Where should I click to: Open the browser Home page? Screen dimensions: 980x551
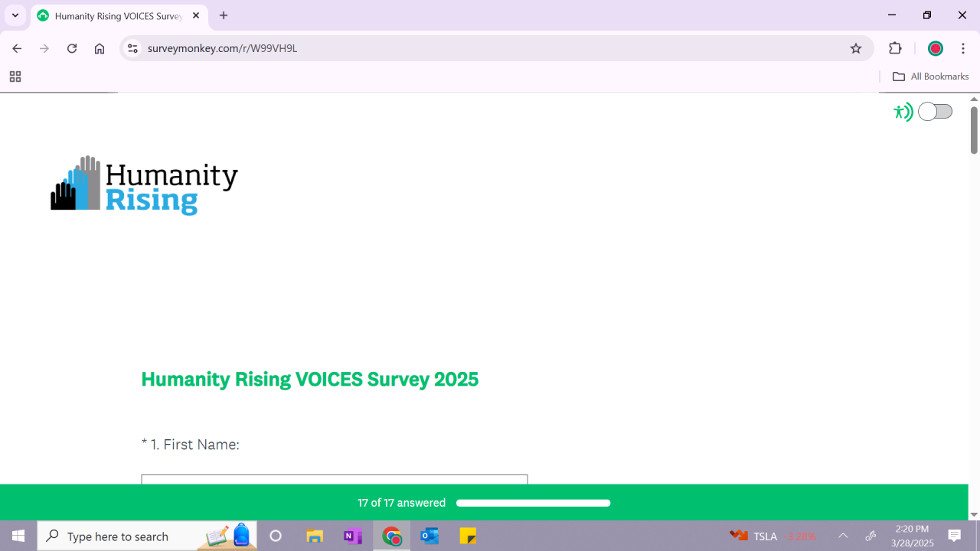point(100,48)
